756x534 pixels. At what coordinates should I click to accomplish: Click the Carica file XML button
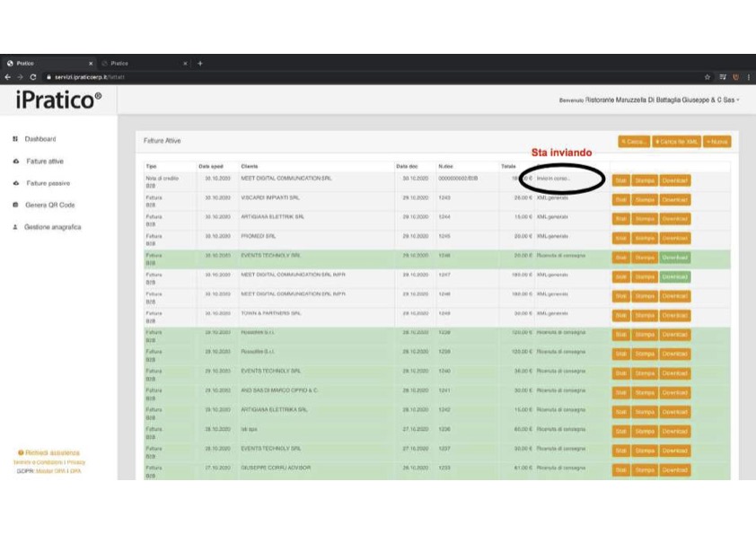[676, 142]
